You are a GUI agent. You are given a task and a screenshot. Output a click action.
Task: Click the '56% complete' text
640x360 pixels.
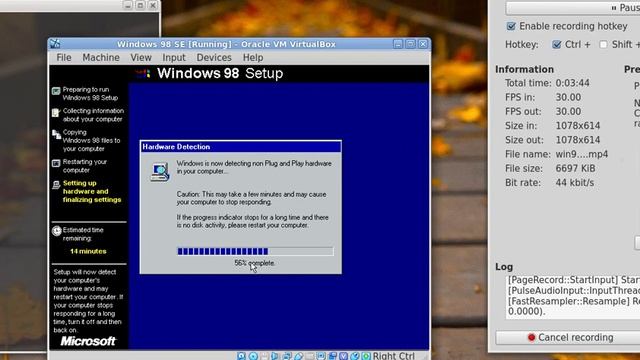(x=255, y=263)
